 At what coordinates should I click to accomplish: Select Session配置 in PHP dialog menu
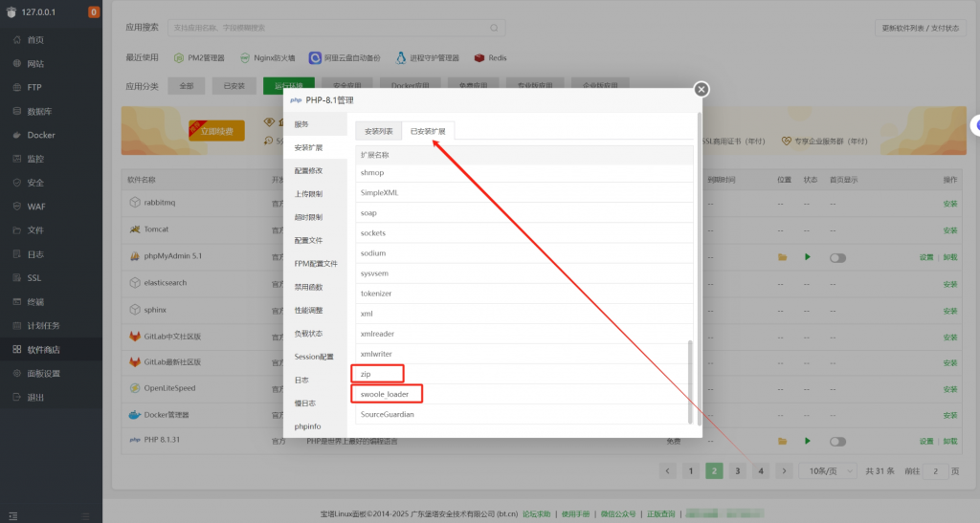point(314,357)
